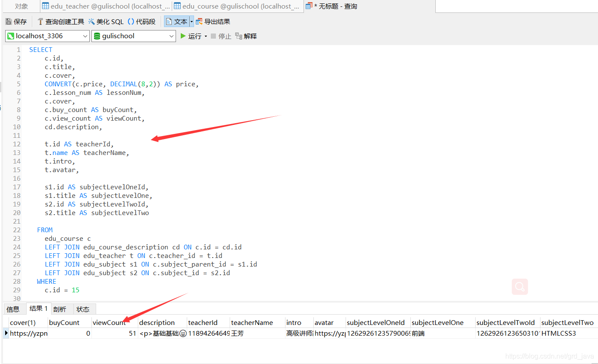Screen dimensions: 598x364
Task: Select the teacherId cell 11894264649
Action: coord(208,333)
